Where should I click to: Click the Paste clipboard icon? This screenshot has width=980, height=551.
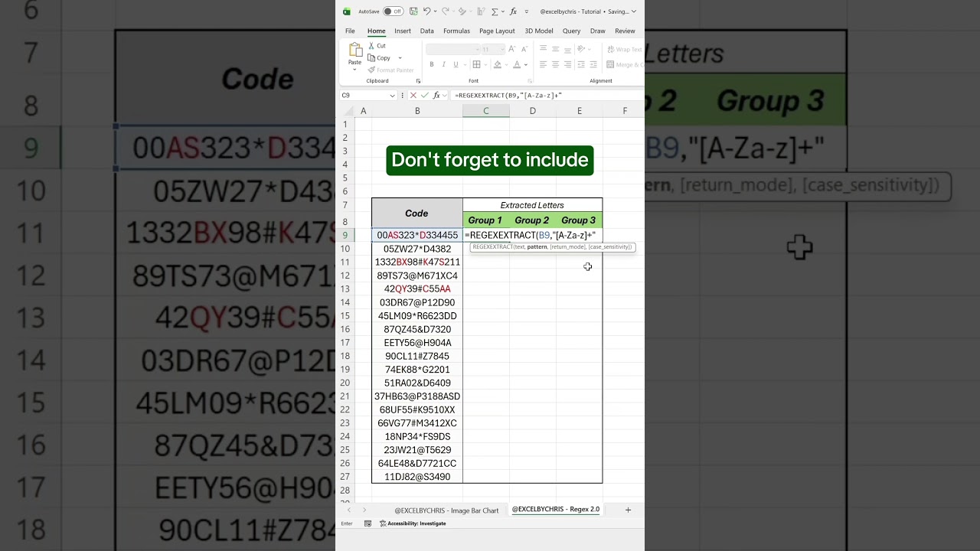click(x=354, y=50)
